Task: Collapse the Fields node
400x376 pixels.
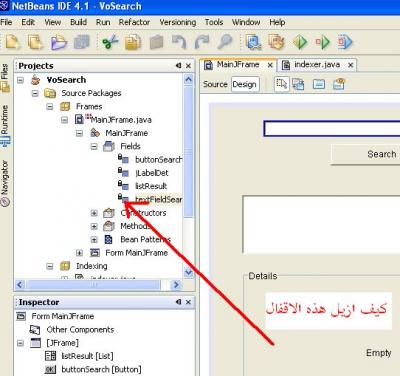Action: point(94,146)
